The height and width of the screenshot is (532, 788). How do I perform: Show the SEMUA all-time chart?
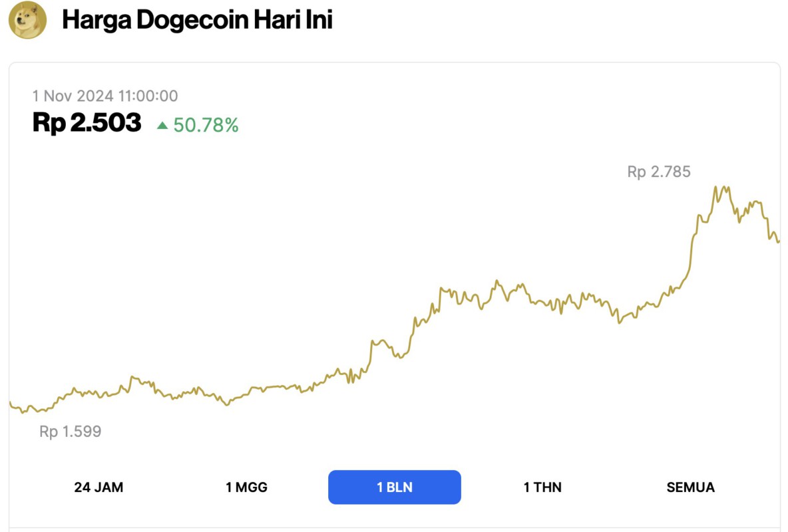click(689, 487)
